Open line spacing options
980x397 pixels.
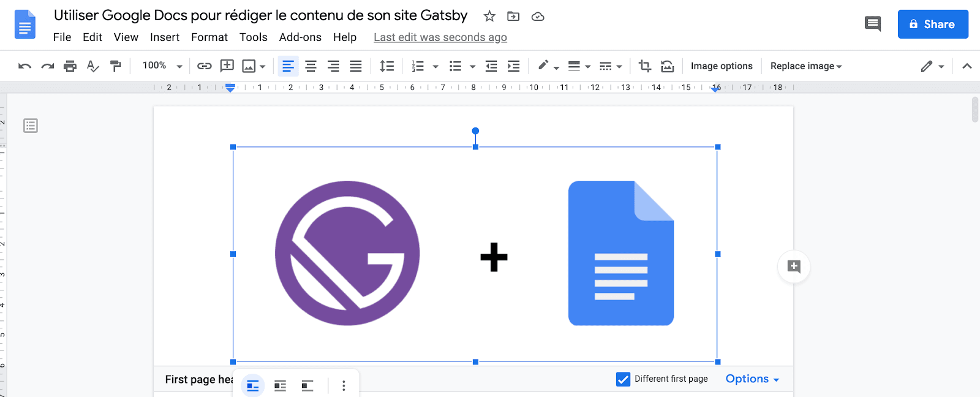pos(387,66)
